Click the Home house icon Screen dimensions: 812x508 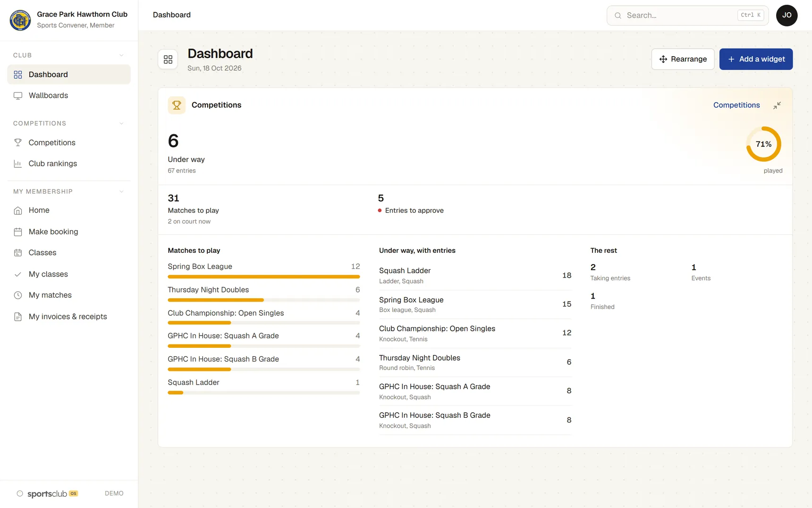18,210
